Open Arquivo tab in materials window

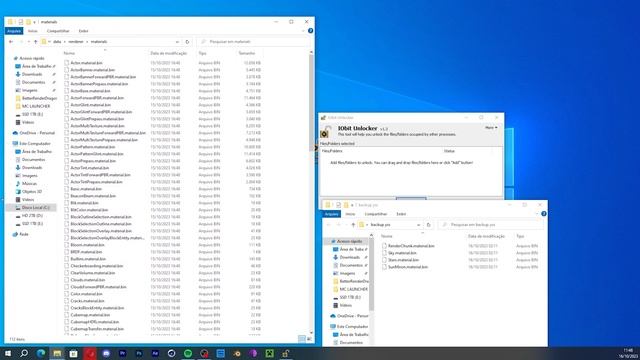point(14,31)
